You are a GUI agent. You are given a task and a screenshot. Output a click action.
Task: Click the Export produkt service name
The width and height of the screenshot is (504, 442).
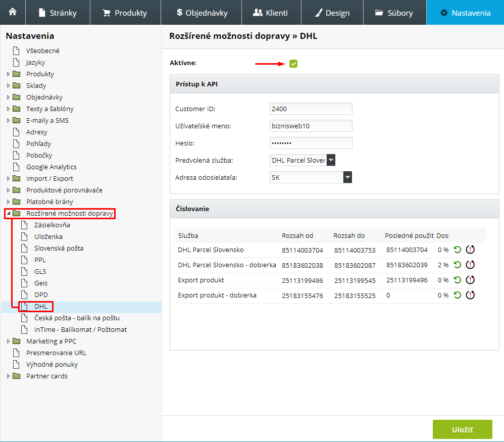point(201,280)
